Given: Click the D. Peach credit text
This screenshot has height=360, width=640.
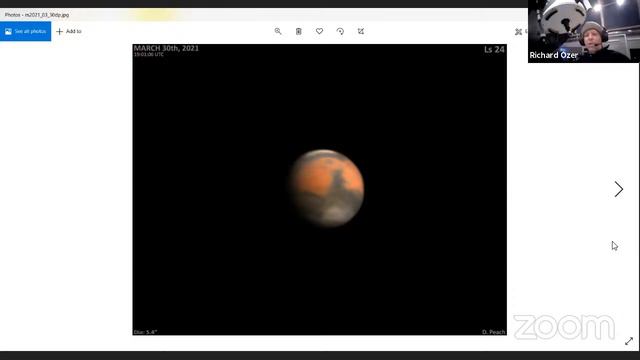Looking at the screenshot, I should point(493,332).
